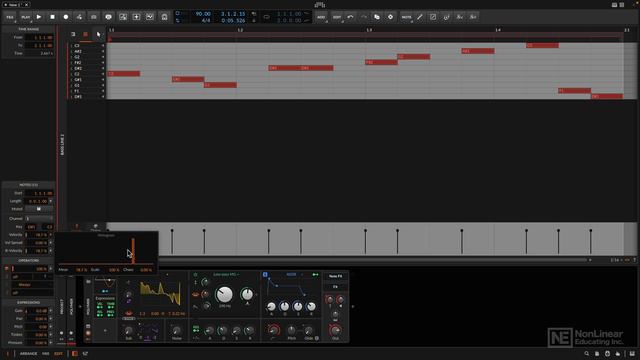The height and width of the screenshot is (360, 640).
Task: Click the Redo arrow icon
Action: point(364,17)
